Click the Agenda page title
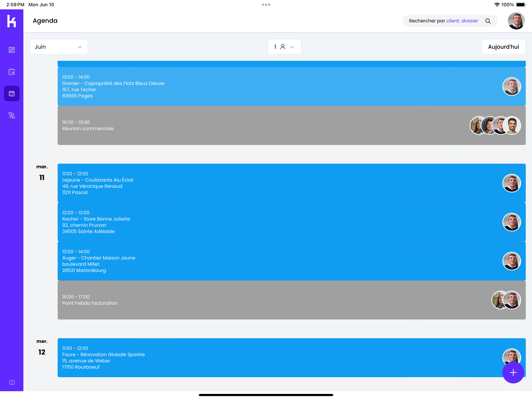Viewport: 532px width, 399px height. (45, 21)
